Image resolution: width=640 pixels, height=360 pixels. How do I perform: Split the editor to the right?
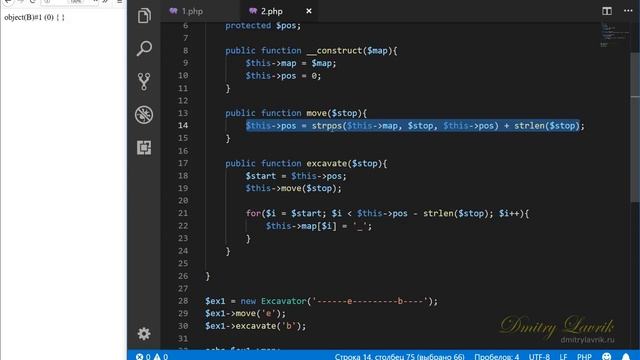(x=607, y=11)
